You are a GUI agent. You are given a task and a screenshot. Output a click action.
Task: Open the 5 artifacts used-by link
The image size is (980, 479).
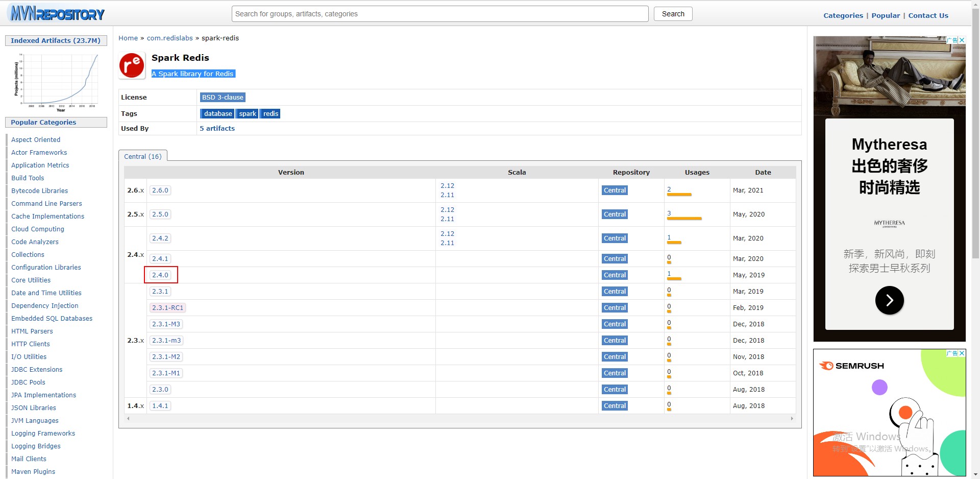coord(217,128)
